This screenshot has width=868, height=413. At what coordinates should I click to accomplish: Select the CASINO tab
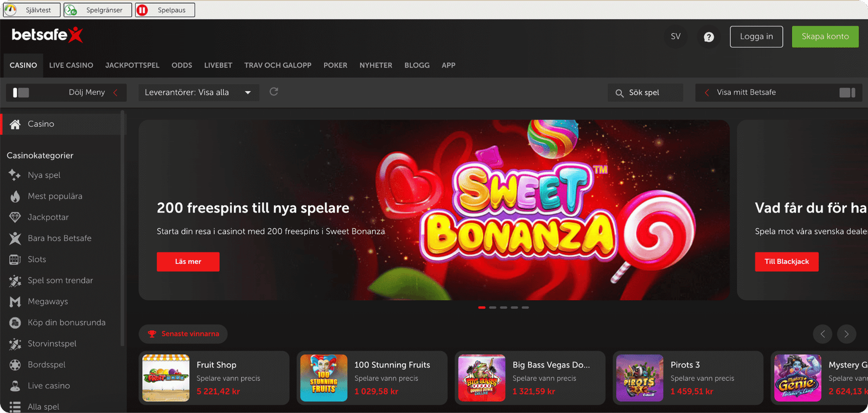[23, 65]
